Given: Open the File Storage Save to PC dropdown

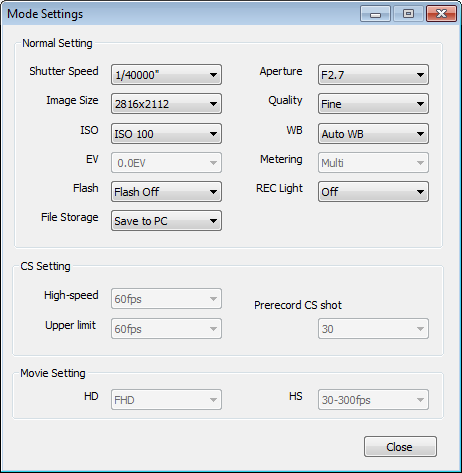Looking at the screenshot, I should pyautogui.click(x=166, y=221).
